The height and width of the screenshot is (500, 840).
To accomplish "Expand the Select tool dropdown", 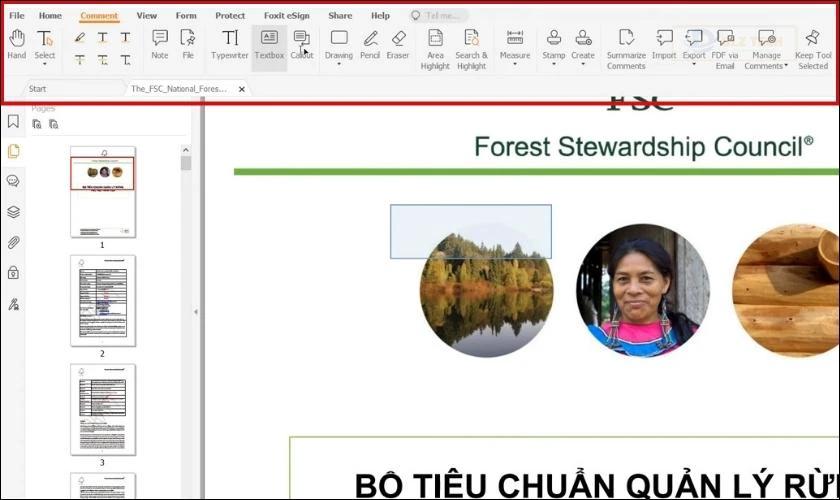I will pyautogui.click(x=44, y=64).
